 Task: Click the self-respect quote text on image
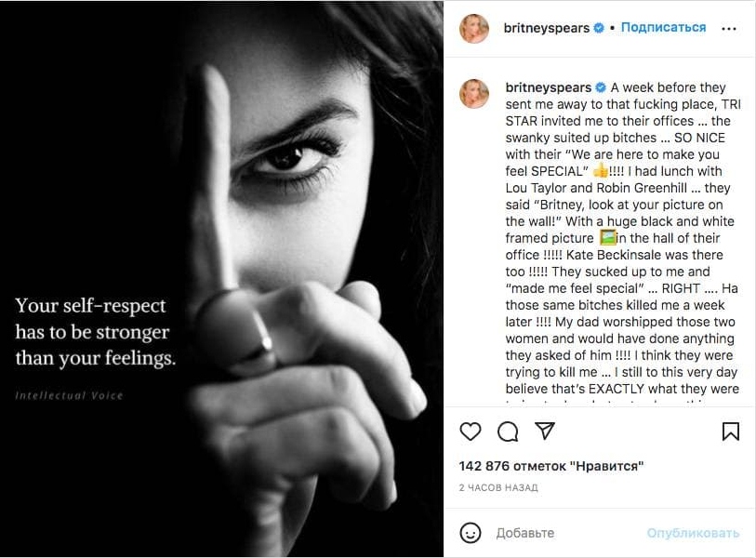95,331
